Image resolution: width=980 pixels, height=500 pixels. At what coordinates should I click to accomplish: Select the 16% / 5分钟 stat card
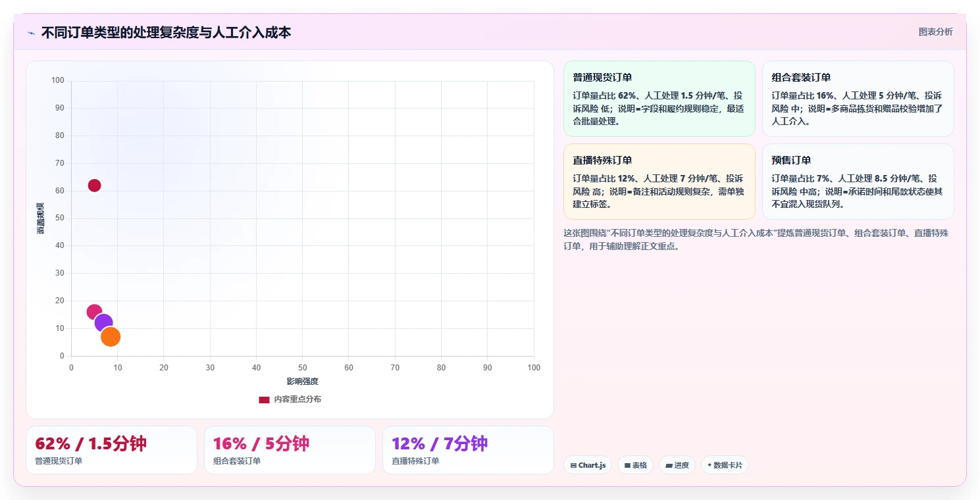pos(290,450)
